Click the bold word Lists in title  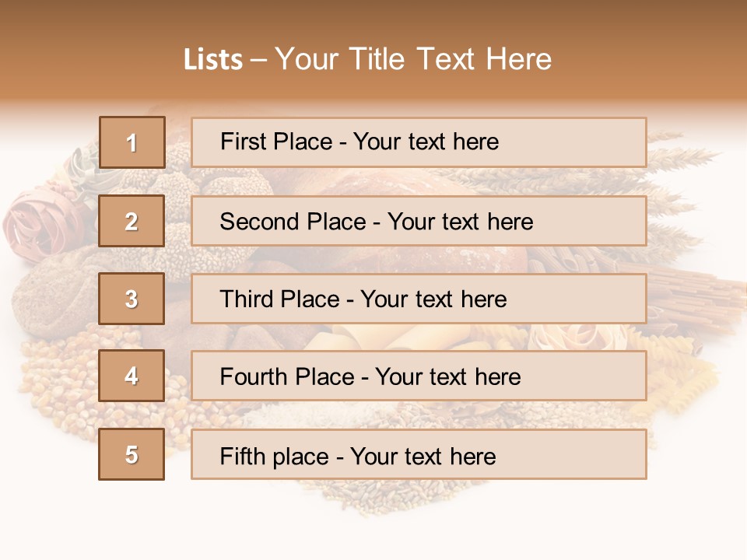213,60
